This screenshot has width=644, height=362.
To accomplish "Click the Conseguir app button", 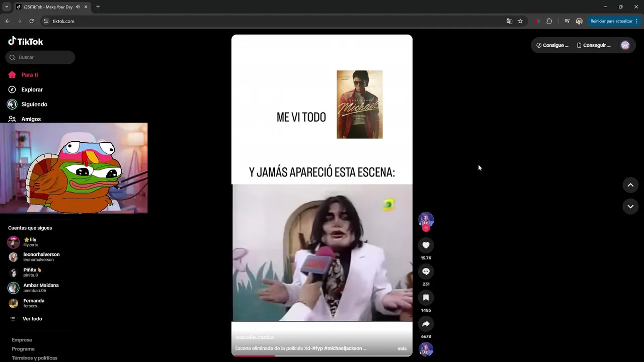I will tap(594, 45).
